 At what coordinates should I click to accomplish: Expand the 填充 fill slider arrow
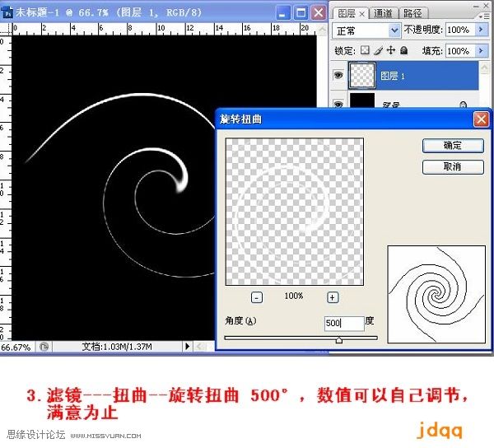(x=481, y=50)
